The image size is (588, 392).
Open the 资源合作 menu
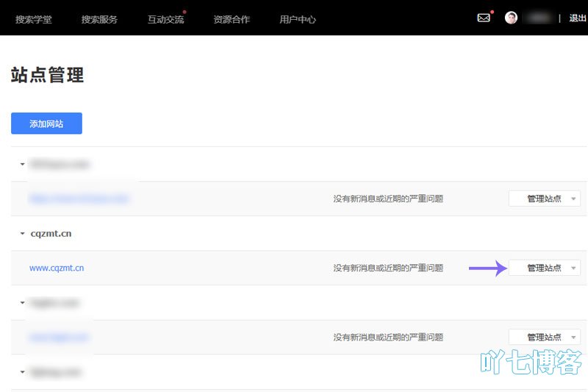click(232, 20)
